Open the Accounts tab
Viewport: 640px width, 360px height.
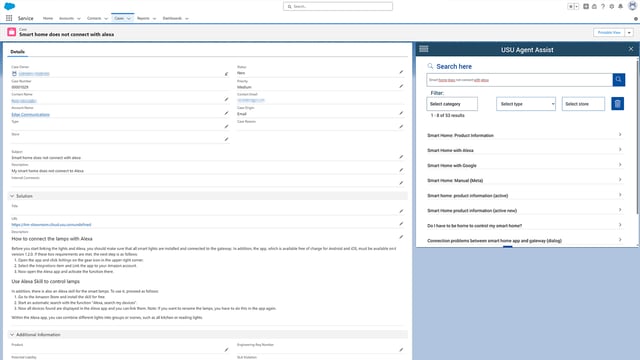67,18
